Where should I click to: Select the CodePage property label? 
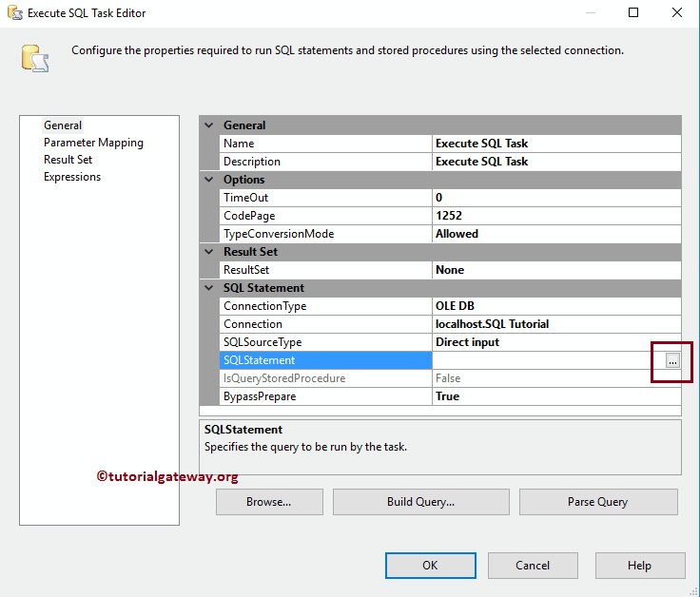click(x=325, y=216)
